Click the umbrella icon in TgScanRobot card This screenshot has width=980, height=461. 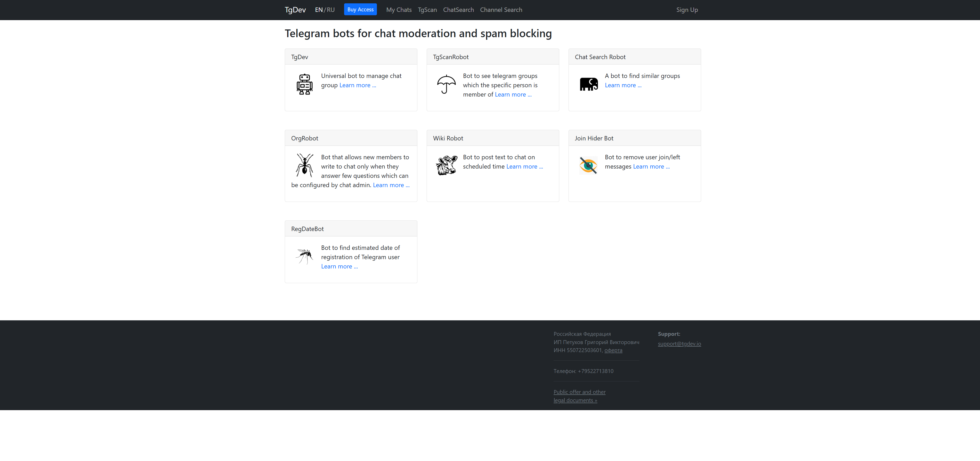click(x=446, y=84)
